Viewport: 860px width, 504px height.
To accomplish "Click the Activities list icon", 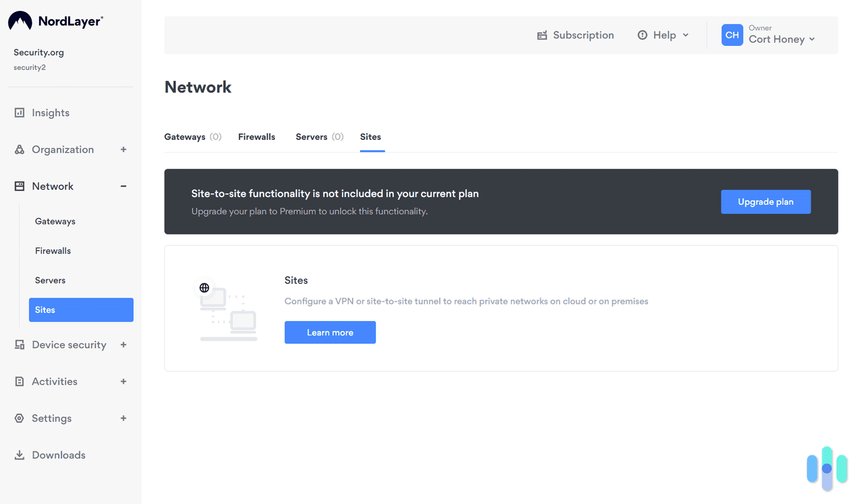I will pos(19,381).
